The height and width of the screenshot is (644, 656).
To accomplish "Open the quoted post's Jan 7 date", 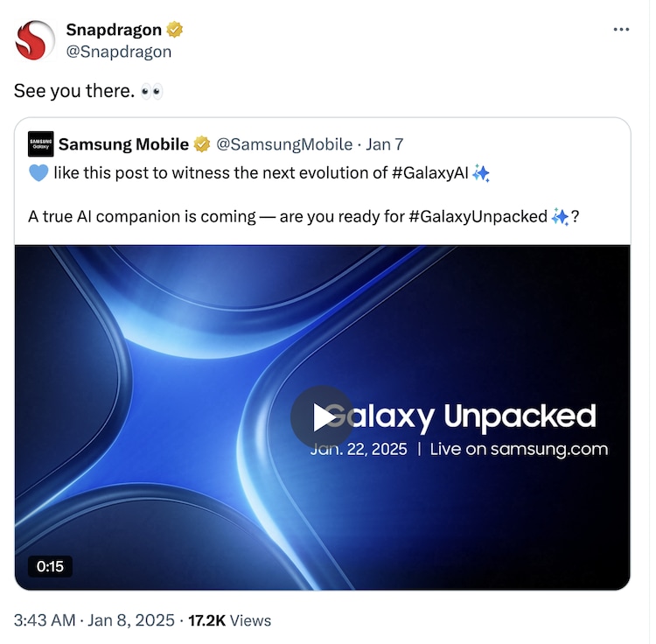I will 385,143.
